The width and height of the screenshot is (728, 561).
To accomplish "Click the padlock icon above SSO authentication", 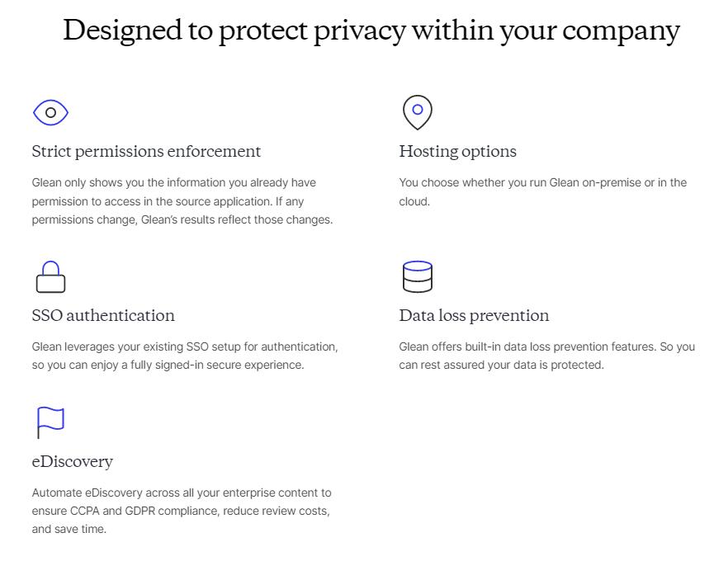I will coord(50,277).
